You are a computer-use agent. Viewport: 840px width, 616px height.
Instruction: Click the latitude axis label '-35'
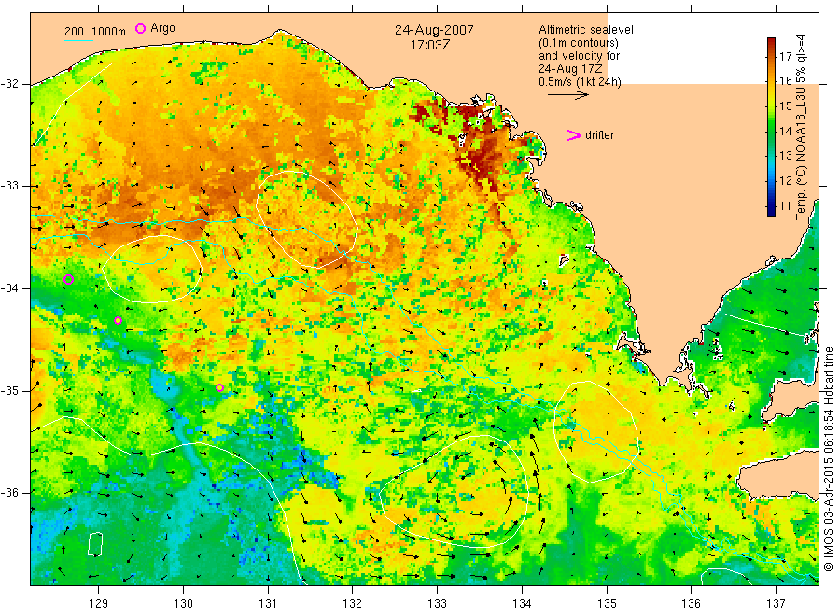[x=9, y=390]
